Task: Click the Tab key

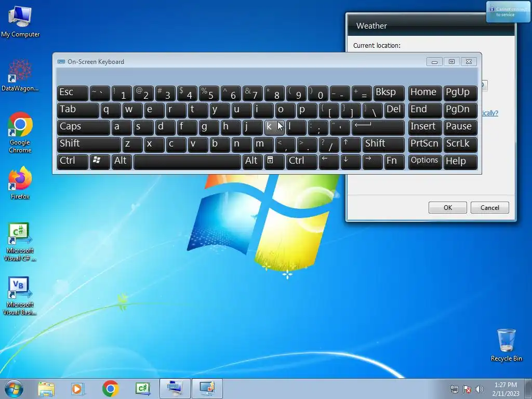Action: point(78,110)
